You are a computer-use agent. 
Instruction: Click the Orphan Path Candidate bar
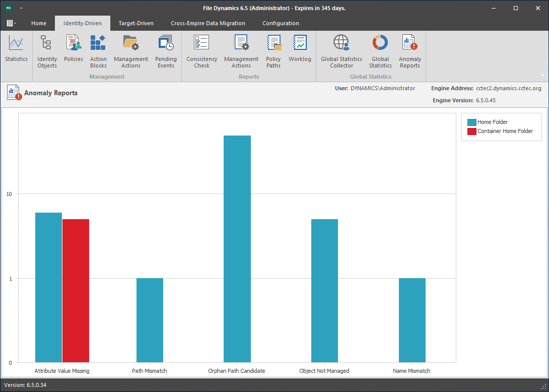point(237,248)
